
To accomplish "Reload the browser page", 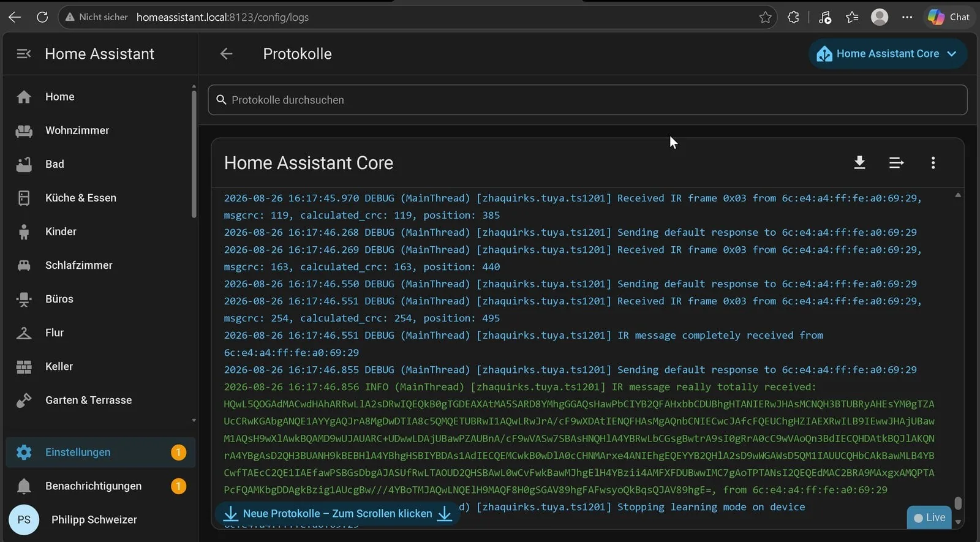I will (x=42, y=17).
